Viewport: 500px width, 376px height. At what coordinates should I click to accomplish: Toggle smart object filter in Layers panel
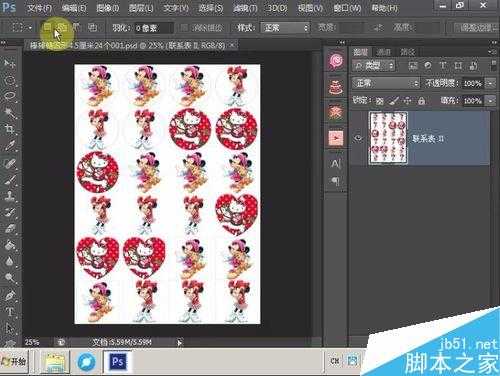[473, 65]
